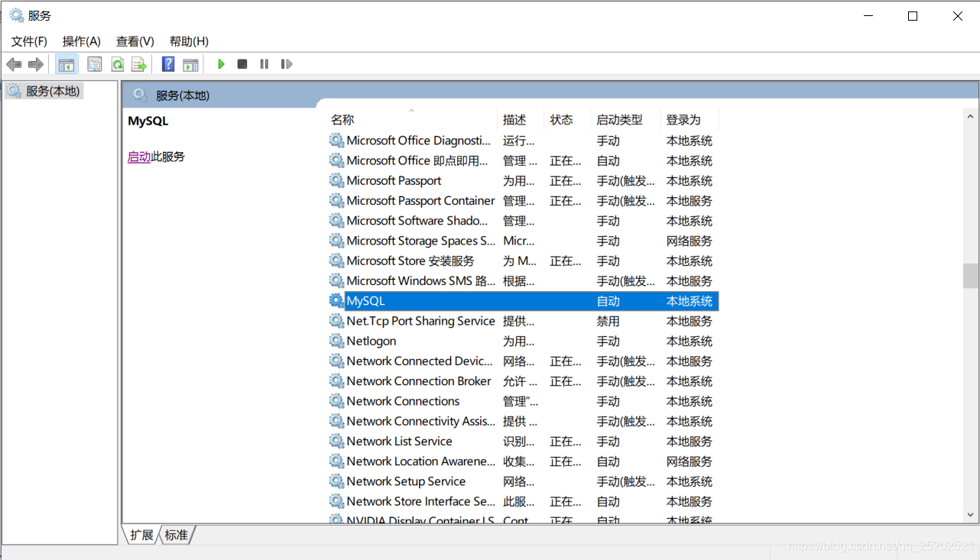Click the Refresh toolbar icon
This screenshot has height=560, width=980.
117,64
